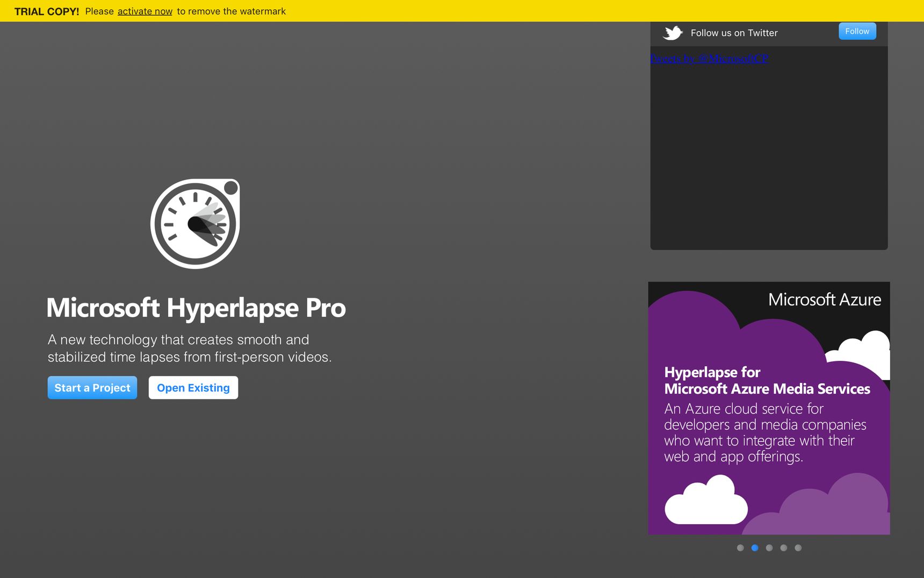Image resolution: width=924 pixels, height=578 pixels.
Task: Select the third carousel dot
Action: pos(769,548)
